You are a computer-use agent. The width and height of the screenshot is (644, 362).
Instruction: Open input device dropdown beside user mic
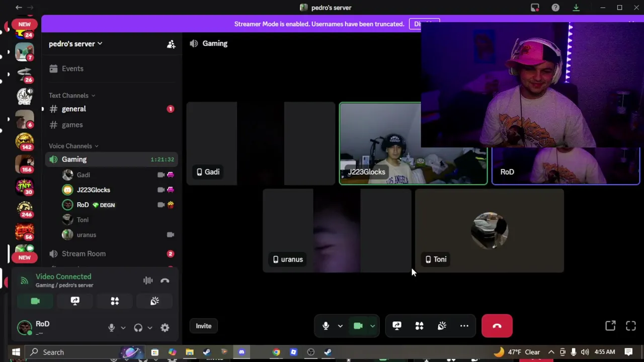pyautogui.click(x=123, y=328)
